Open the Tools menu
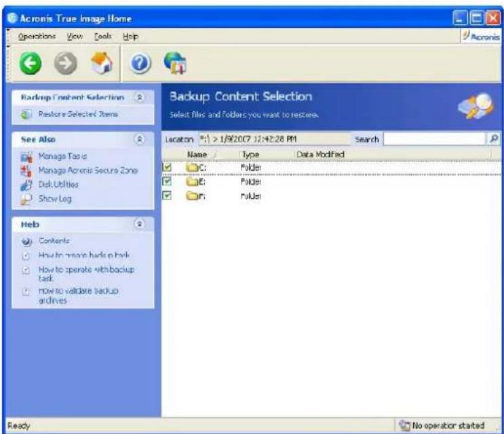Viewport: 504px width, 434px height. coord(103,37)
